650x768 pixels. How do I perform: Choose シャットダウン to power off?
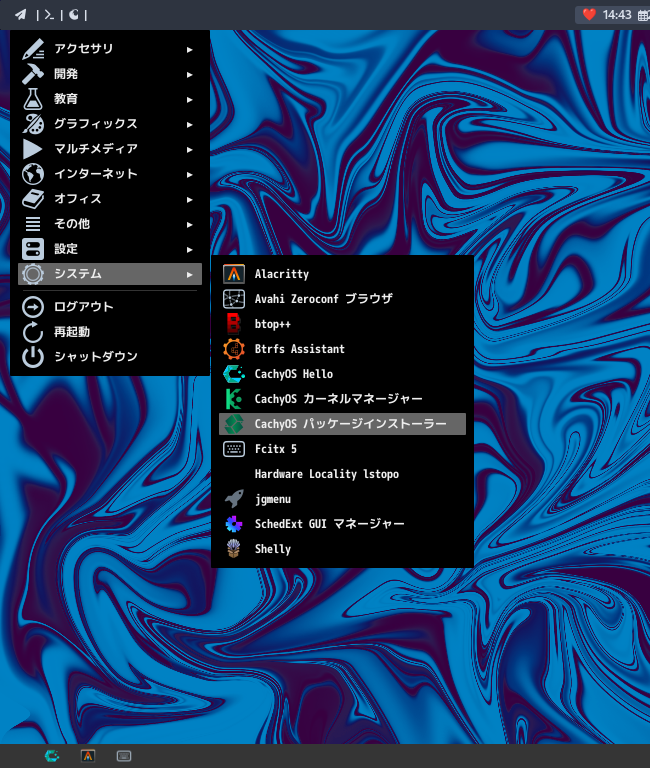[110, 357]
